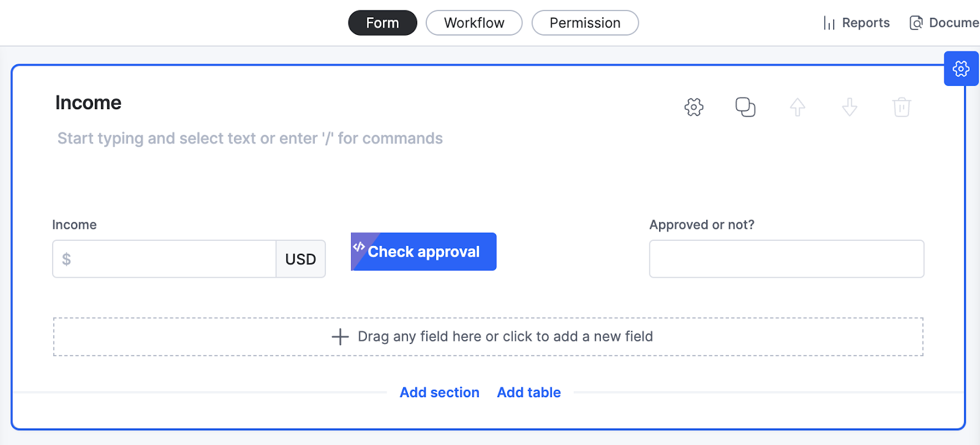This screenshot has width=980, height=445.
Task: Move the Income section down
Action: pos(850,107)
